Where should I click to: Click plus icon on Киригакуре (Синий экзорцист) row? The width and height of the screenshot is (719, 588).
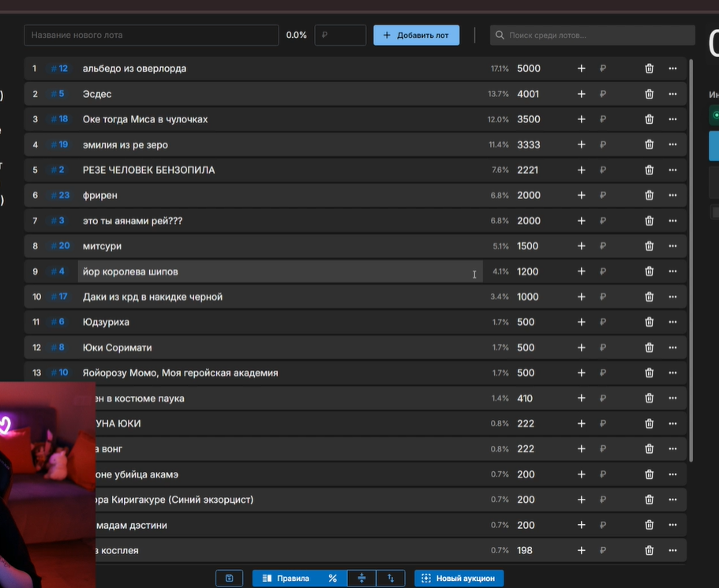(581, 500)
